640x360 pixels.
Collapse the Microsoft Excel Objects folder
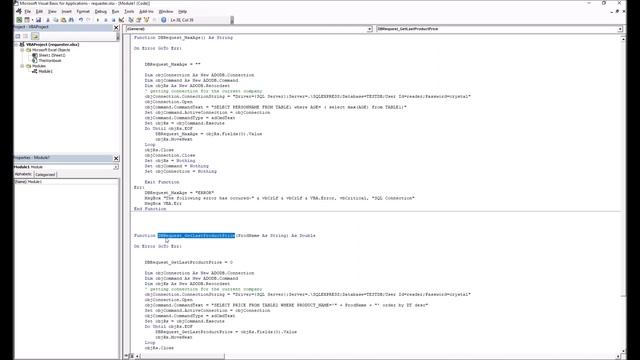[x=22, y=50]
